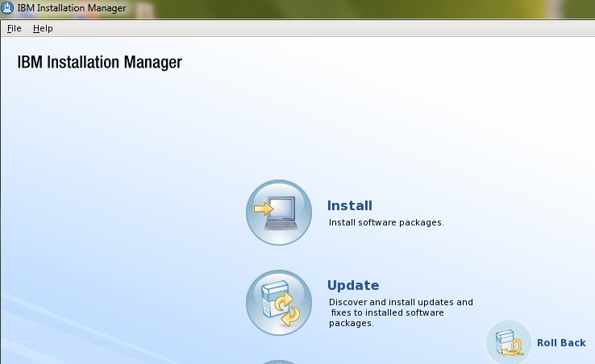Click the Install link

tap(349, 205)
